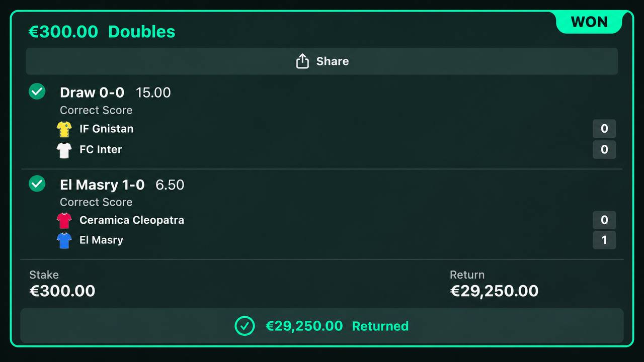Click El Masry blue jersey icon
Image resolution: width=644 pixels, height=362 pixels.
[x=64, y=240]
